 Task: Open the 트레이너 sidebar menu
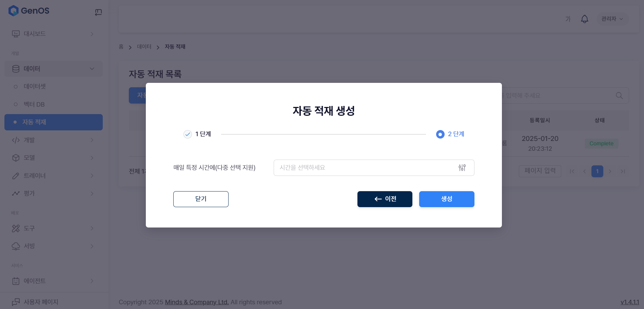pyautogui.click(x=35, y=176)
